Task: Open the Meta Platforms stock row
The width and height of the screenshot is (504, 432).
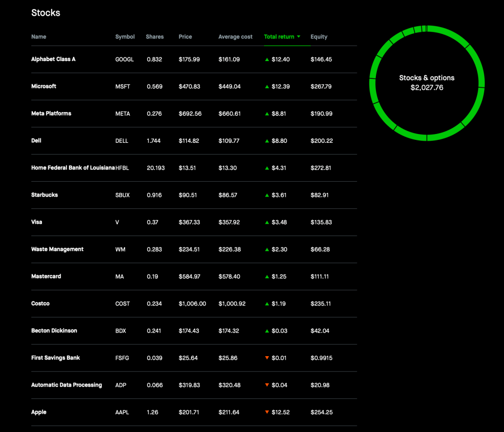Action: point(51,114)
